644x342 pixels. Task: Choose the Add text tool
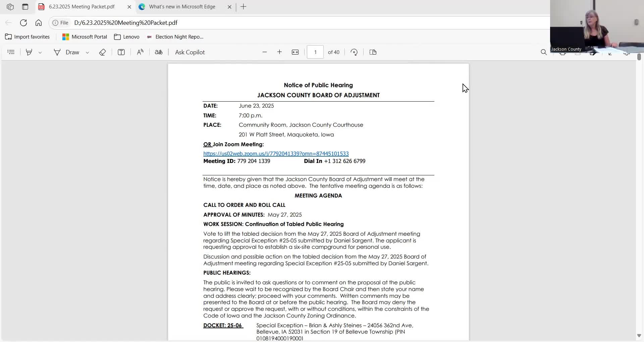click(x=121, y=52)
